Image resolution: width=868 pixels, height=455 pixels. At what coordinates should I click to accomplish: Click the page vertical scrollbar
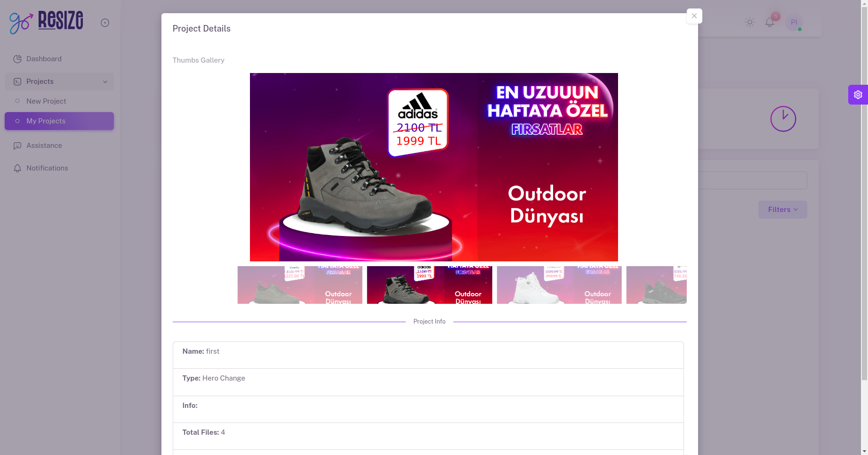[x=864, y=193]
